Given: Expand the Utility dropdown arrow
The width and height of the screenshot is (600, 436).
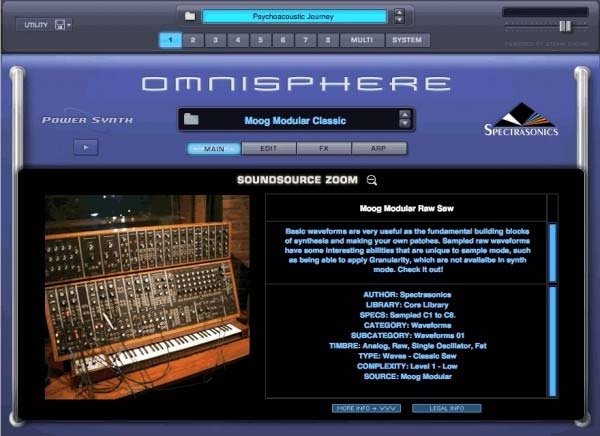Looking at the screenshot, I should [69, 25].
